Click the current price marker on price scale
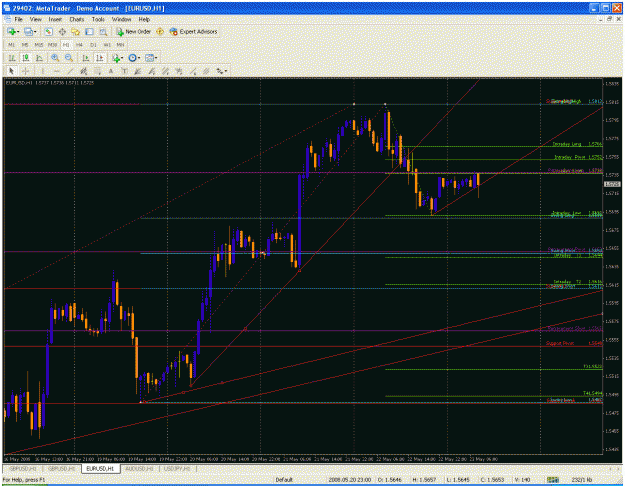Viewport: 625px width, 486px height. pos(611,184)
